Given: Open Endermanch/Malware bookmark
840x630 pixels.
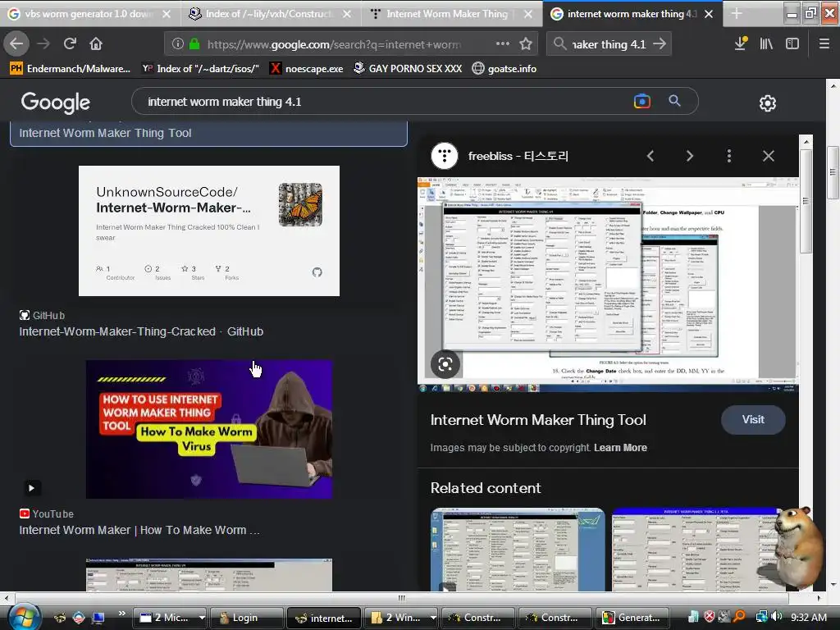Looking at the screenshot, I should 71,69.
